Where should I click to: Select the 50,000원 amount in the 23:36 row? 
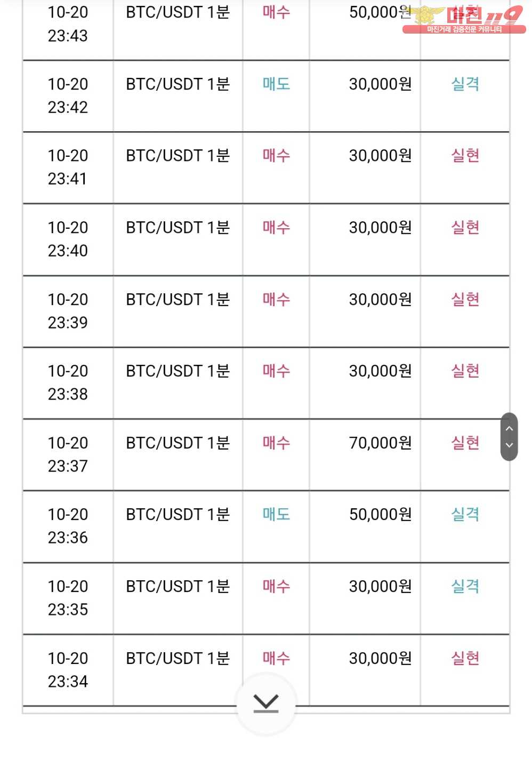380,514
